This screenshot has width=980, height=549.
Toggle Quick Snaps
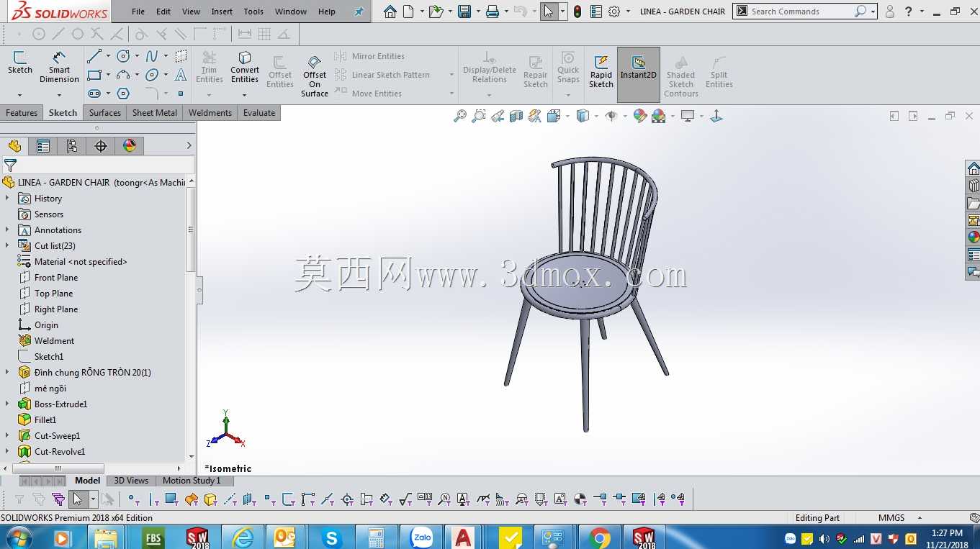click(568, 68)
